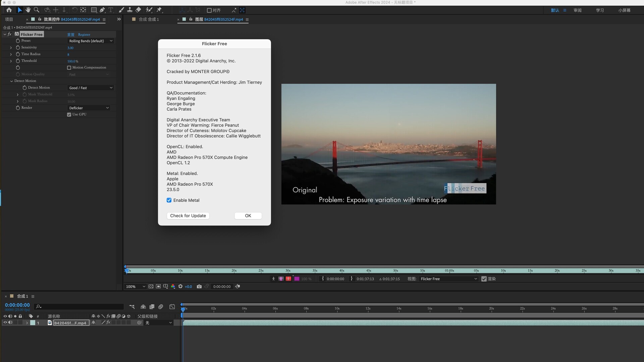644x362 pixels.
Task: Select the 审阅 workspace
Action: click(577, 10)
